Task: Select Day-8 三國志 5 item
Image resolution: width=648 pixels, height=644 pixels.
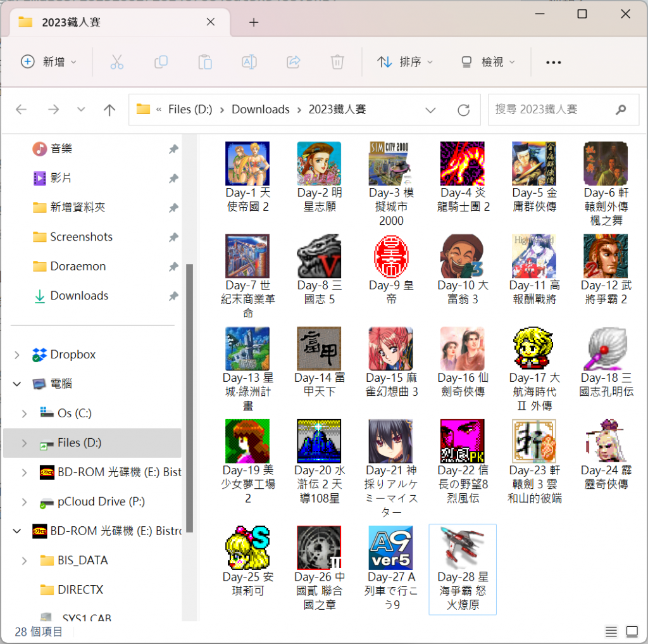Action: coord(319,270)
